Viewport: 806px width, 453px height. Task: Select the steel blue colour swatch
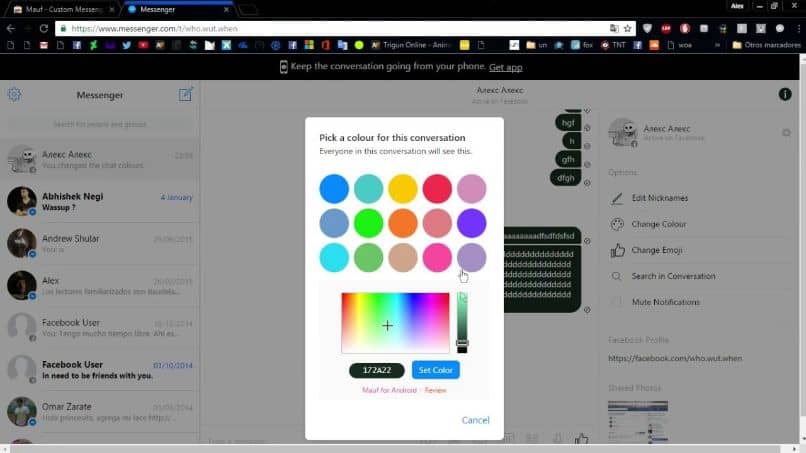tap(334, 223)
